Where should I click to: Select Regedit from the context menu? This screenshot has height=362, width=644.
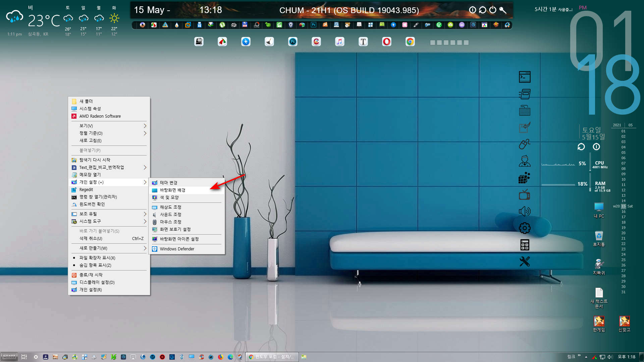coord(109,189)
